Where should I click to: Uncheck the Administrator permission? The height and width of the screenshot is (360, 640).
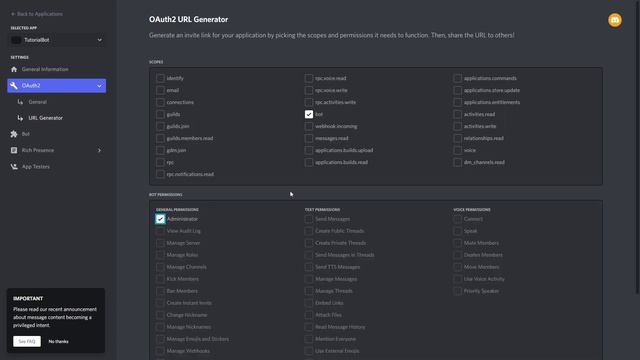160,219
